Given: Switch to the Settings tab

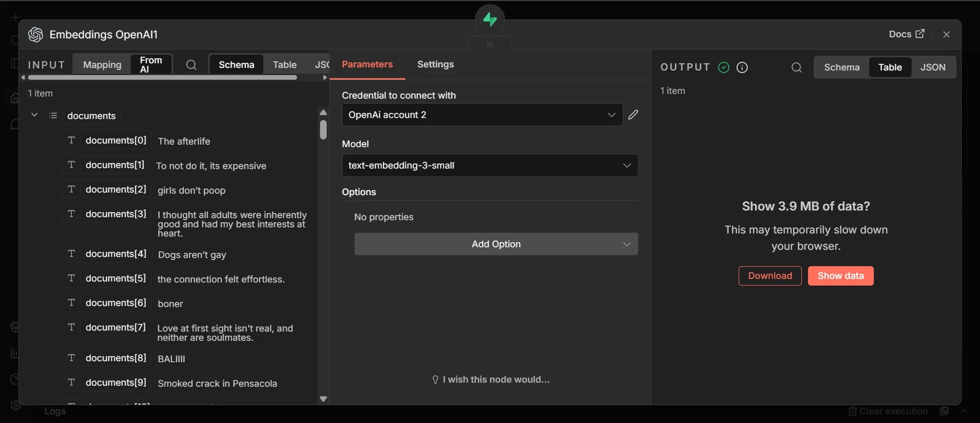Looking at the screenshot, I should (x=435, y=64).
